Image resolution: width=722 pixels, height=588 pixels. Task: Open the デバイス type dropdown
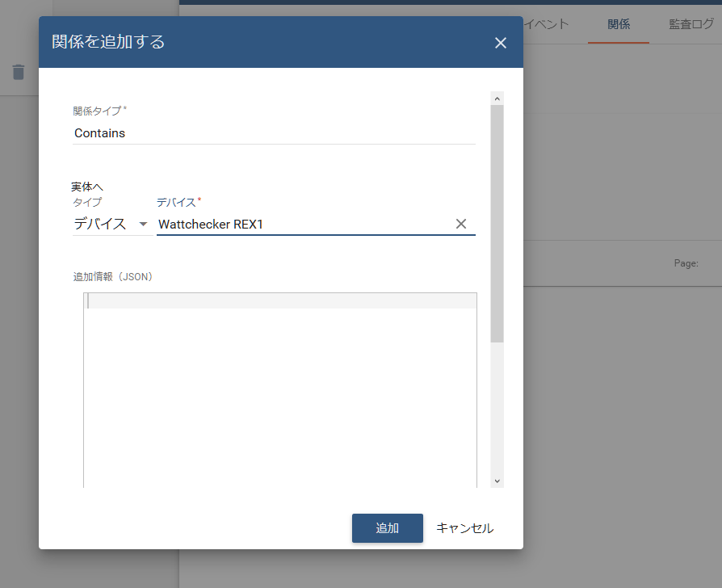(112, 224)
